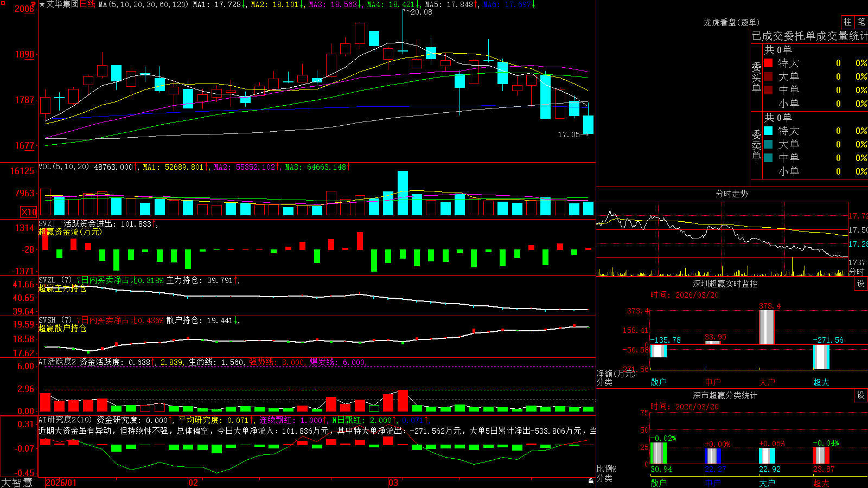Click the 大智慧 label at the bottom left
The height and width of the screenshot is (488, 868).
[x=17, y=483]
